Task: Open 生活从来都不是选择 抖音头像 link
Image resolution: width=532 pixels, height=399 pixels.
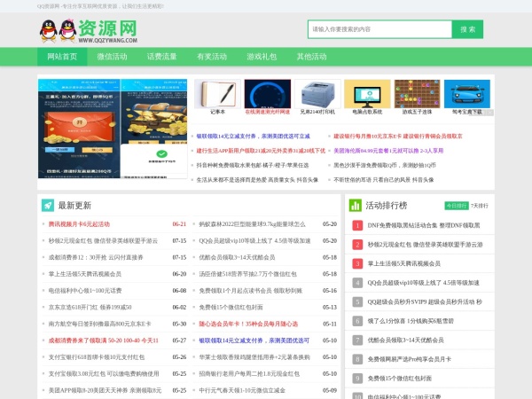Action: pyautogui.click(x=257, y=180)
